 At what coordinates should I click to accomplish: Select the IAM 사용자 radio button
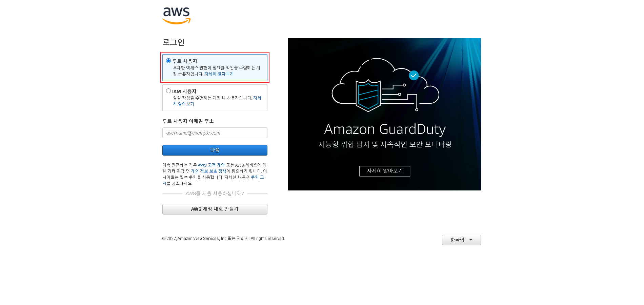(168, 91)
